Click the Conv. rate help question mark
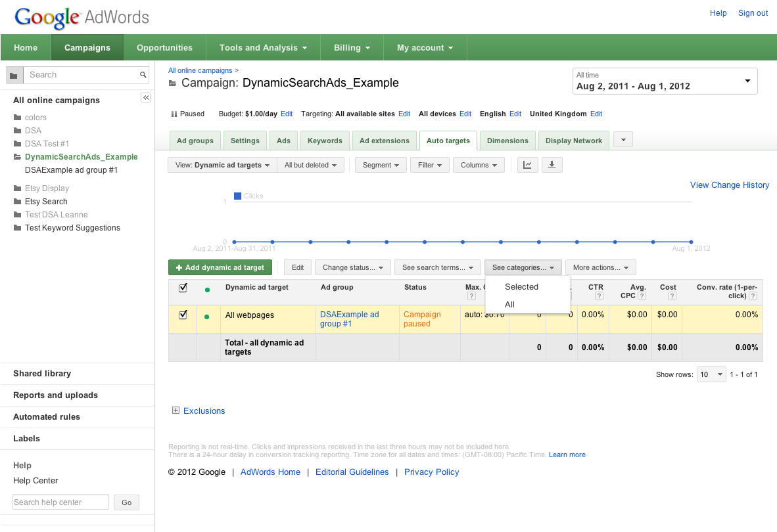 click(753, 296)
